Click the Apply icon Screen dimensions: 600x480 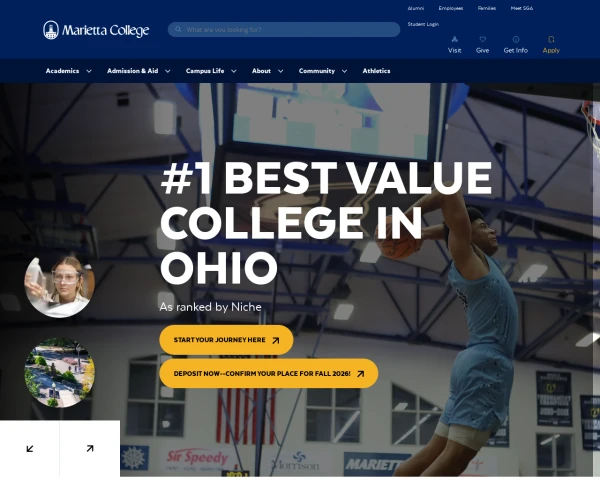(x=551, y=39)
